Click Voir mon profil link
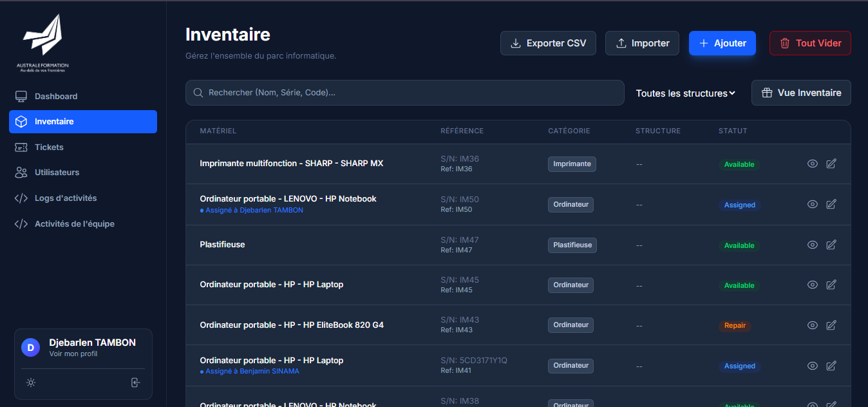Screen dimensions: 868x407 click(73, 354)
